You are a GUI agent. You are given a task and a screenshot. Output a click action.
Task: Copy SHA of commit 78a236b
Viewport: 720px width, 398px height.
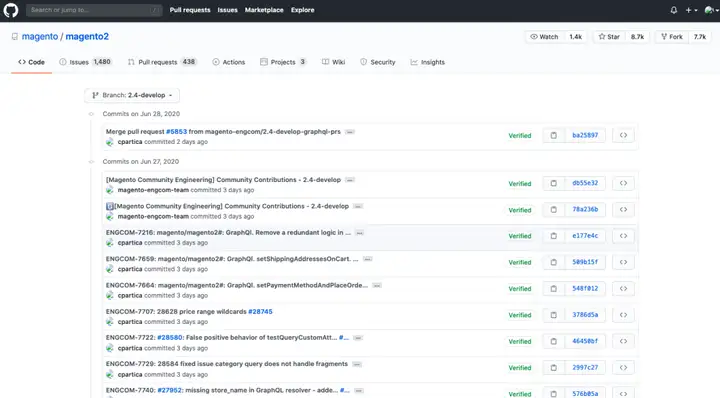tap(554, 210)
